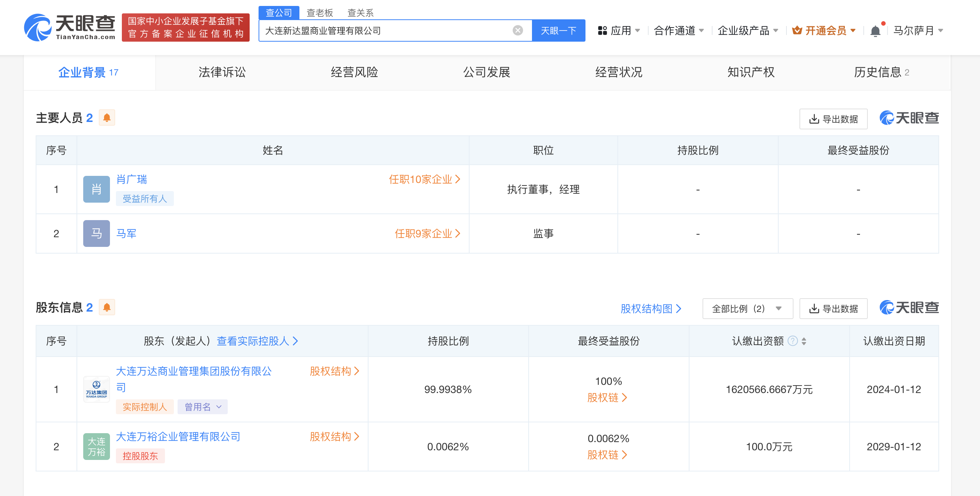980x496 pixels.
Task: Click the TianYanCha logo in header
Action: click(69, 28)
